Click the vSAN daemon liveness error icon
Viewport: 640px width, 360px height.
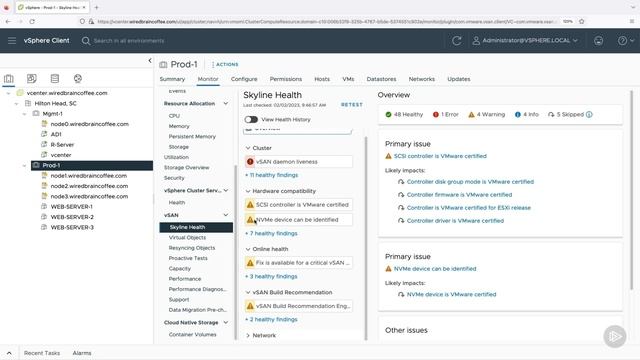click(x=250, y=162)
